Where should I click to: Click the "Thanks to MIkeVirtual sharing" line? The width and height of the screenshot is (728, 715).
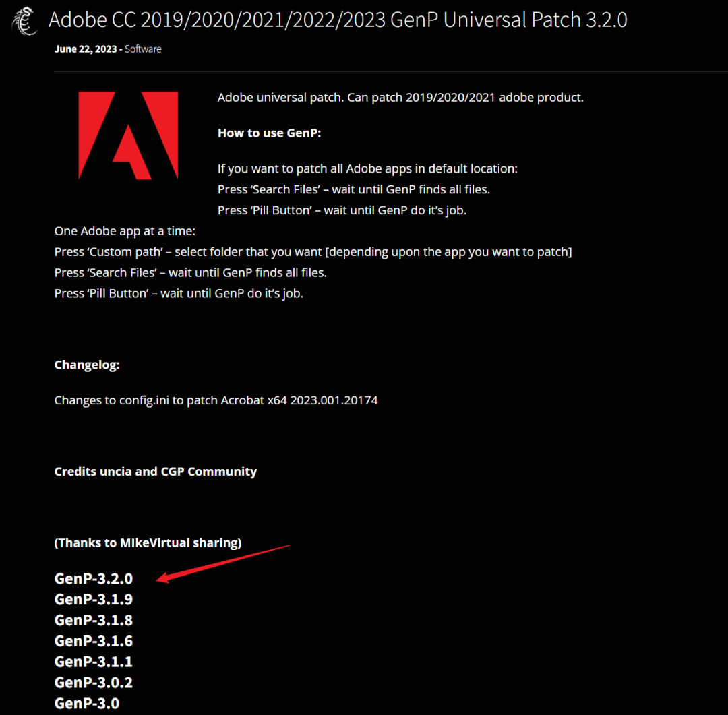(148, 542)
